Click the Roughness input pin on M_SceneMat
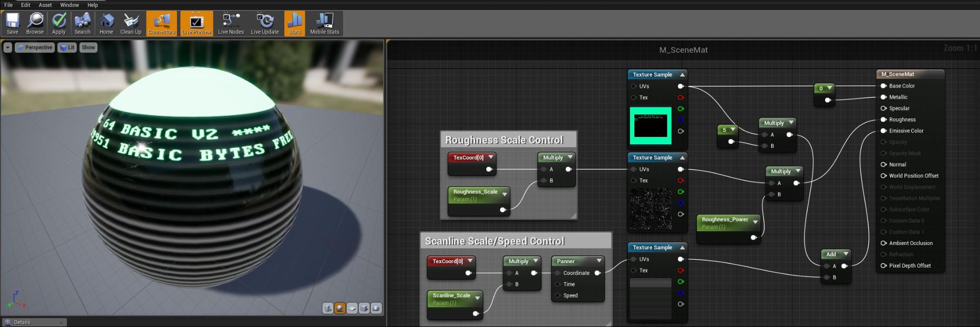The image size is (980, 327). coord(883,120)
